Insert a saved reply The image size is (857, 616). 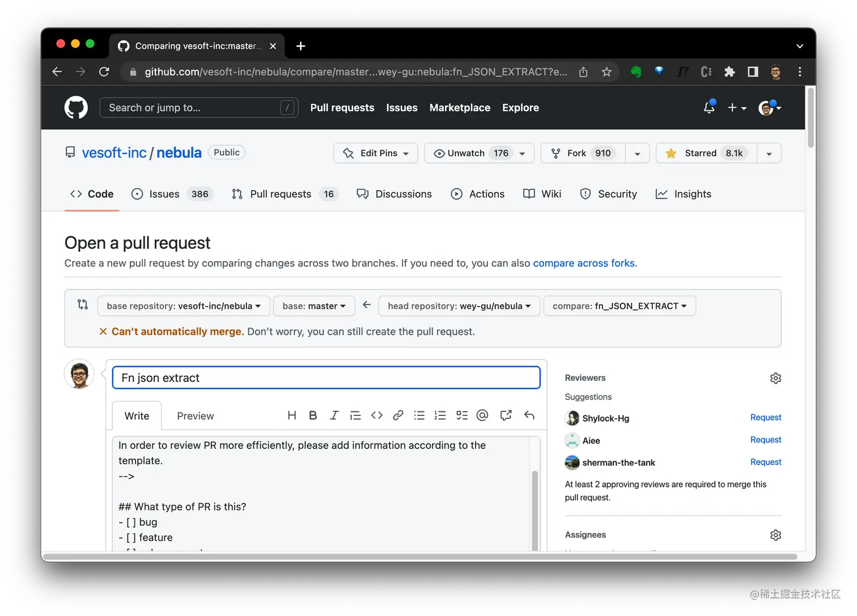tap(529, 415)
